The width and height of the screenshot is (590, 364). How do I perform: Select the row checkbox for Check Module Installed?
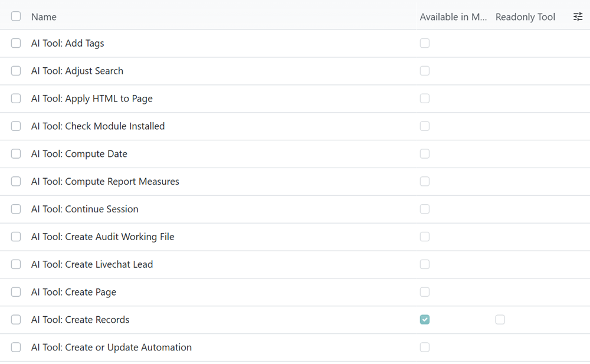tap(16, 126)
